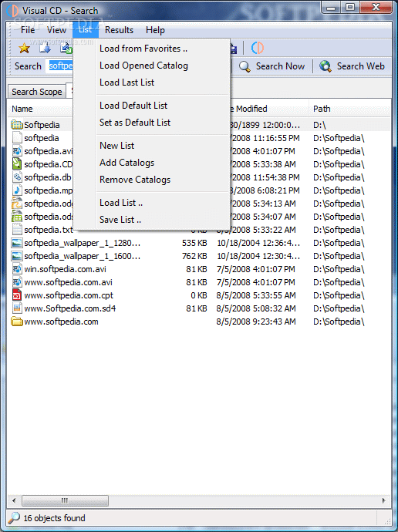Click the www.softpedia.com.avi file icon
The width and height of the screenshot is (398, 532).
click(x=17, y=282)
